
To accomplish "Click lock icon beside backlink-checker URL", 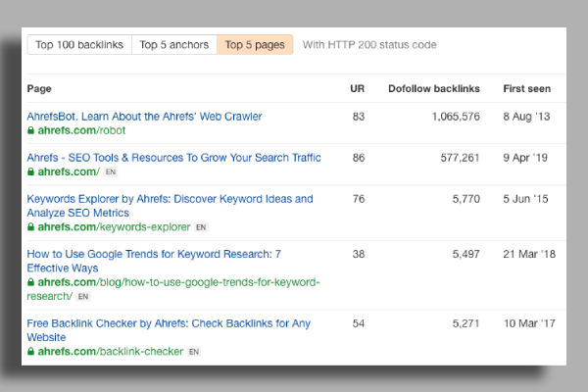I will pyautogui.click(x=30, y=352).
